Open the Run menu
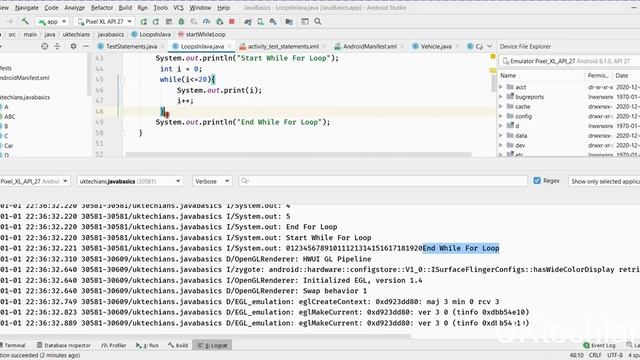The height and width of the screenshot is (360, 640). 142,7
